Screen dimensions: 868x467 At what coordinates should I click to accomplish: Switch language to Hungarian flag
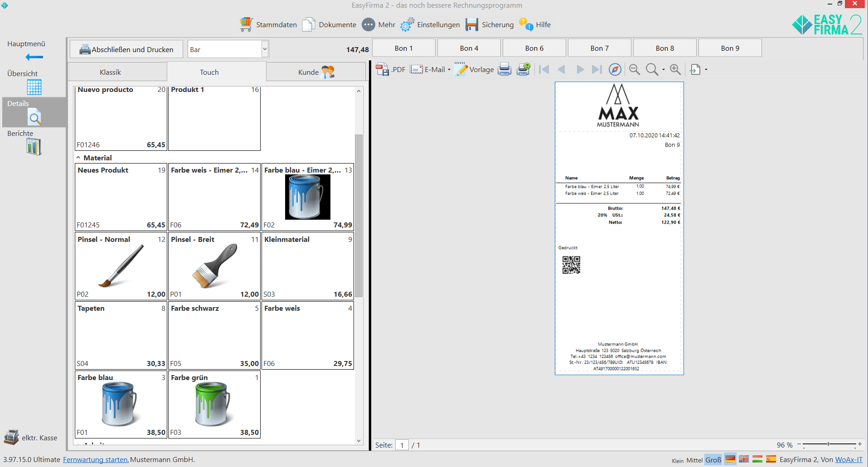tap(757, 459)
